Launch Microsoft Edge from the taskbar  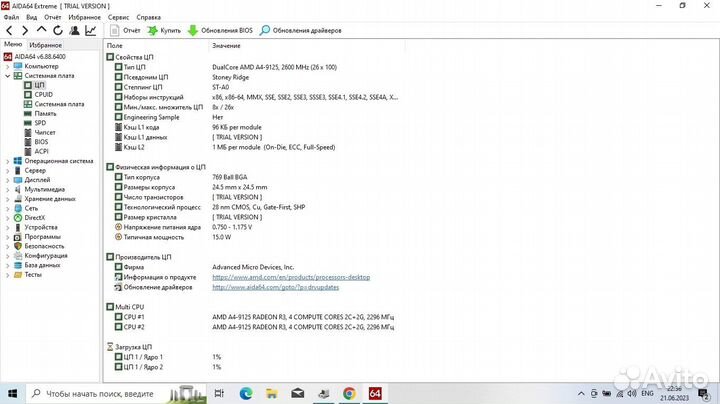click(246, 393)
